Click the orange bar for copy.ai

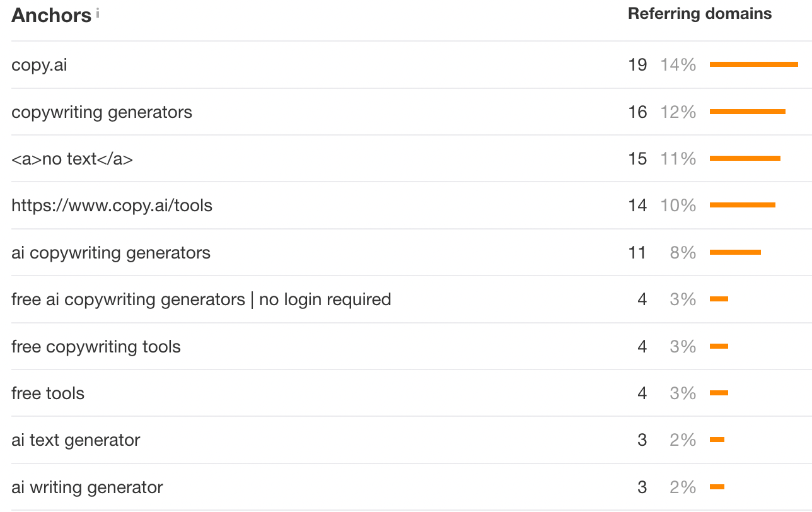[x=753, y=64]
